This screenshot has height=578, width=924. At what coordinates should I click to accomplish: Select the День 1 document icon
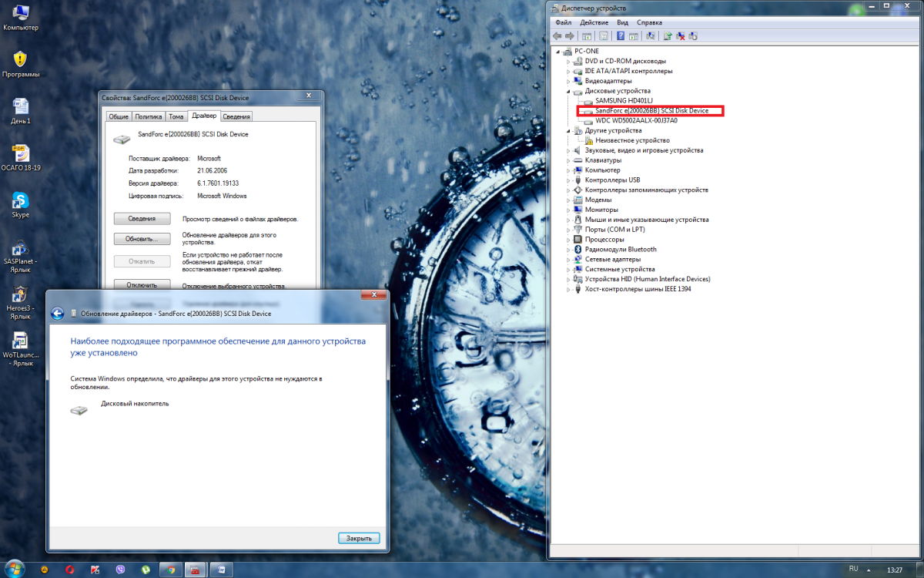[x=21, y=112]
